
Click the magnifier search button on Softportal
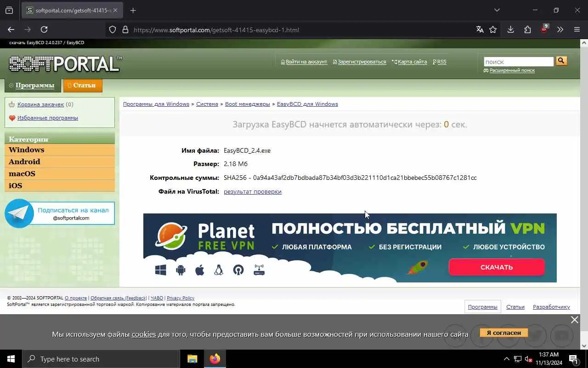tap(561, 61)
